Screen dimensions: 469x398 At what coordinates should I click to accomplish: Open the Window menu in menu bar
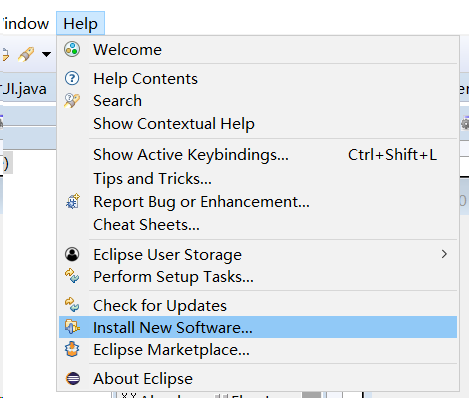pos(25,24)
